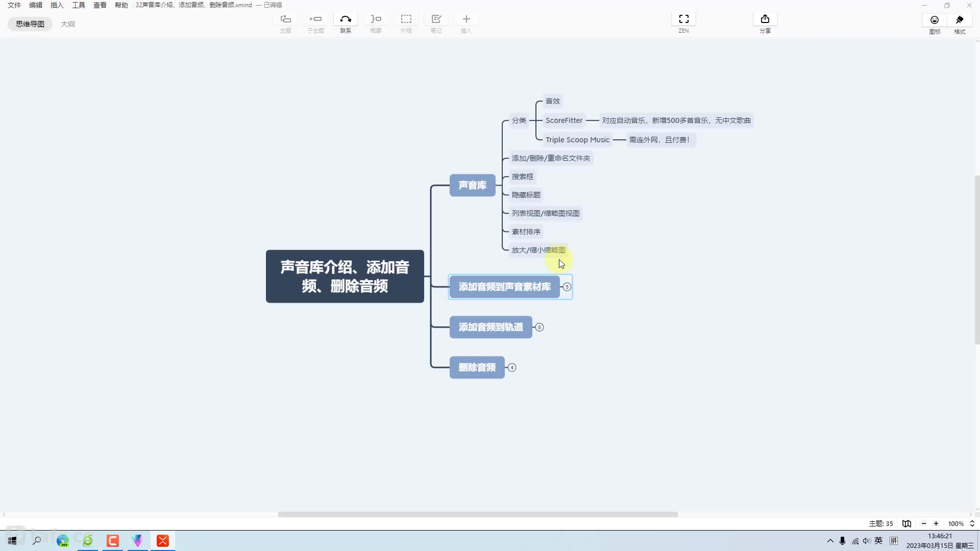Select the 音效 subtopic
Image resolution: width=980 pixels, height=551 pixels.
tap(553, 101)
